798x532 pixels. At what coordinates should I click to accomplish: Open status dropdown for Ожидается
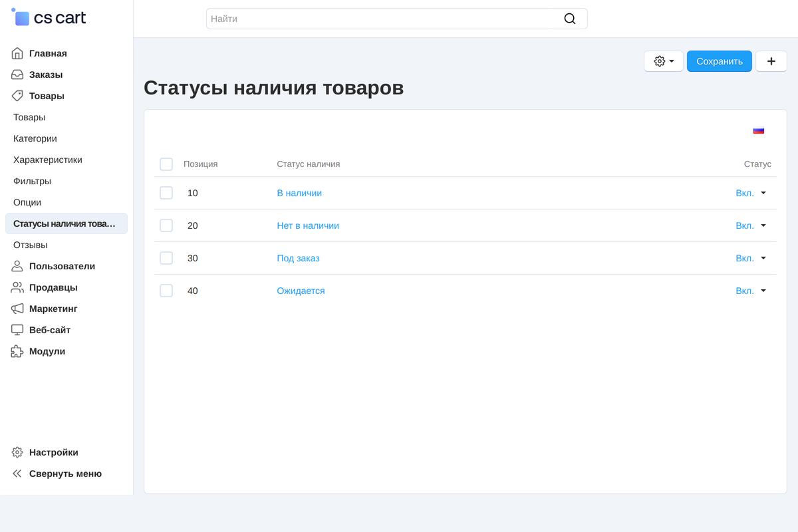point(751,291)
